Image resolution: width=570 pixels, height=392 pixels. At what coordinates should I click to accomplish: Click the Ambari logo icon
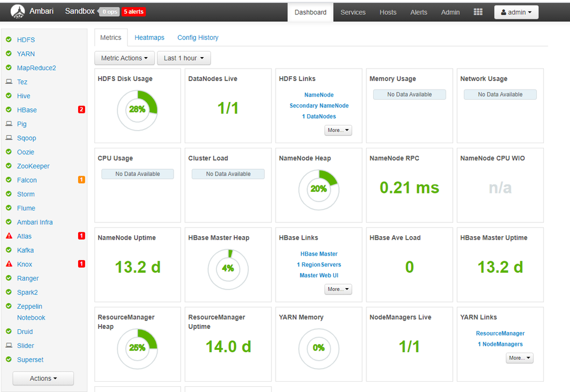pyautogui.click(x=18, y=11)
